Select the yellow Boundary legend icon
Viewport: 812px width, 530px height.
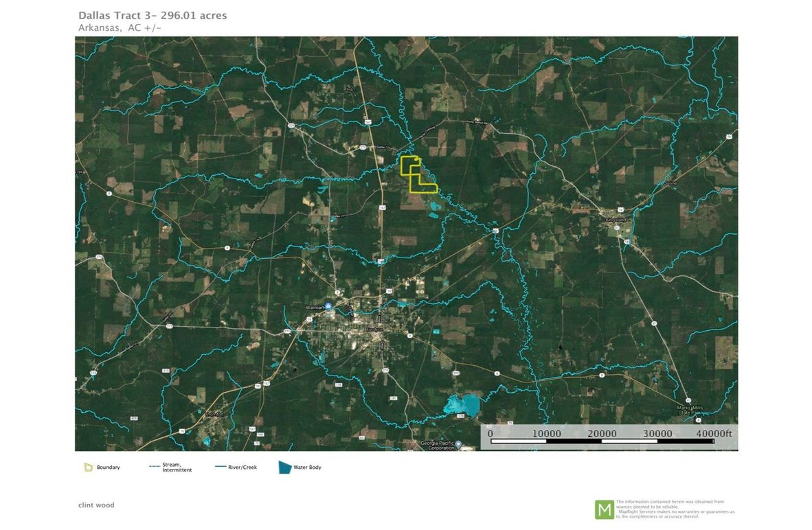pyautogui.click(x=88, y=468)
